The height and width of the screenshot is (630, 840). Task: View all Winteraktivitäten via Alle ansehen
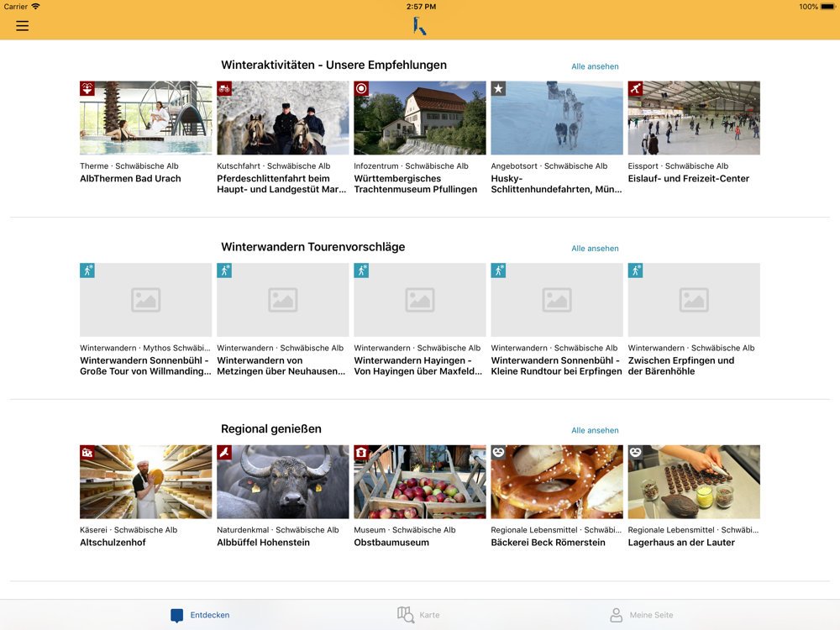595,66
